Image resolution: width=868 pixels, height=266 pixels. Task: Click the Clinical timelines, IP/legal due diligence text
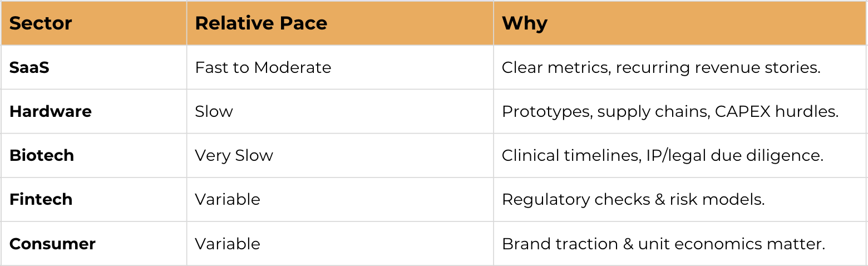663,155
